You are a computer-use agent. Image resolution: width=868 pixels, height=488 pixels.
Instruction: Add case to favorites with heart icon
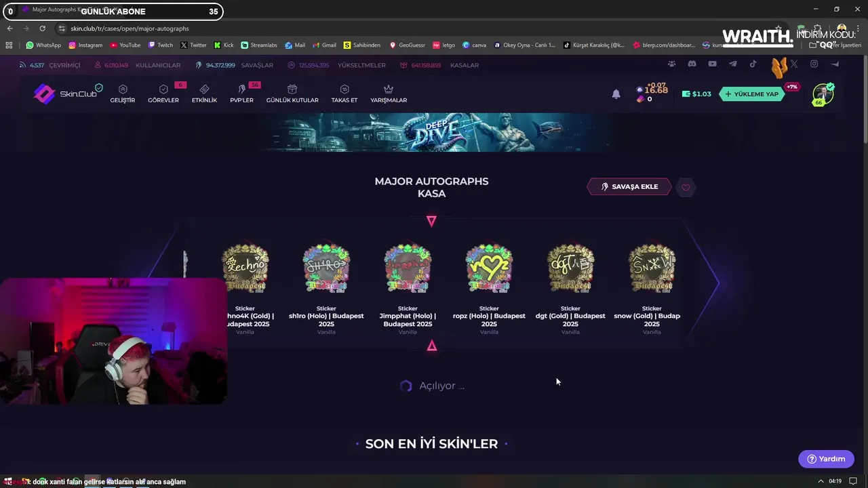(686, 187)
